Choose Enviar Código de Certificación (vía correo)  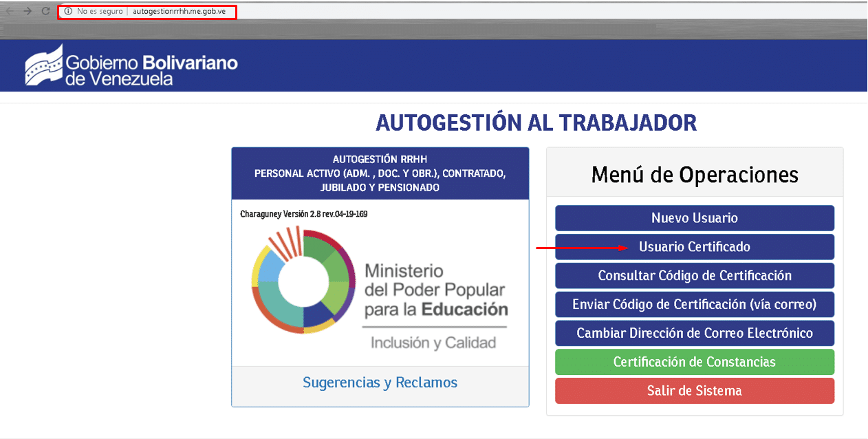pos(695,304)
